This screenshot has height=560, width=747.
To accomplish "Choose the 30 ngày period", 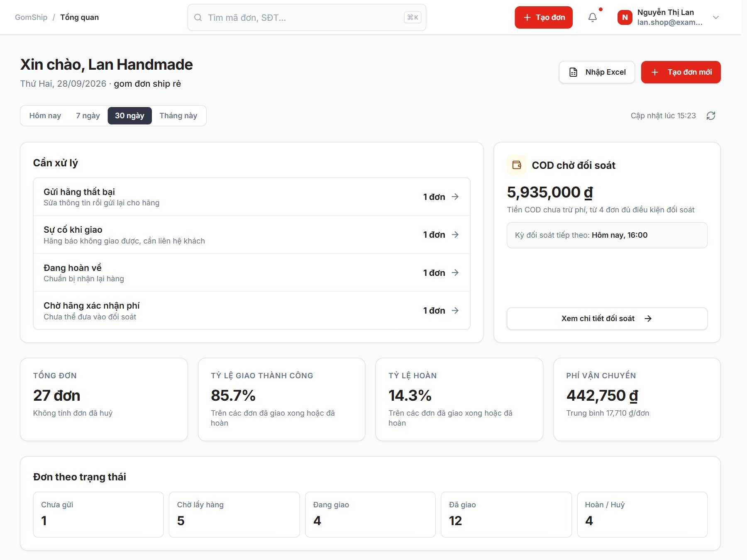I will pos(129,116).
